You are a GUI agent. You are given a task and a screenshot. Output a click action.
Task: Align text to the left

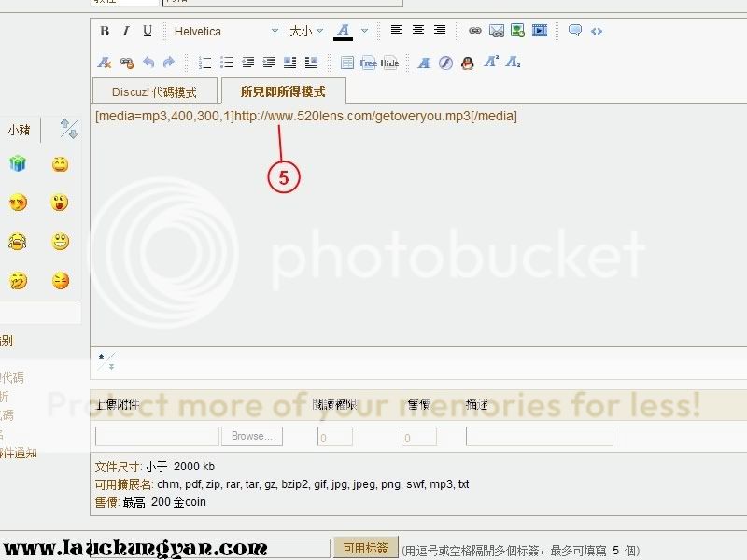[x=396, y=31]
